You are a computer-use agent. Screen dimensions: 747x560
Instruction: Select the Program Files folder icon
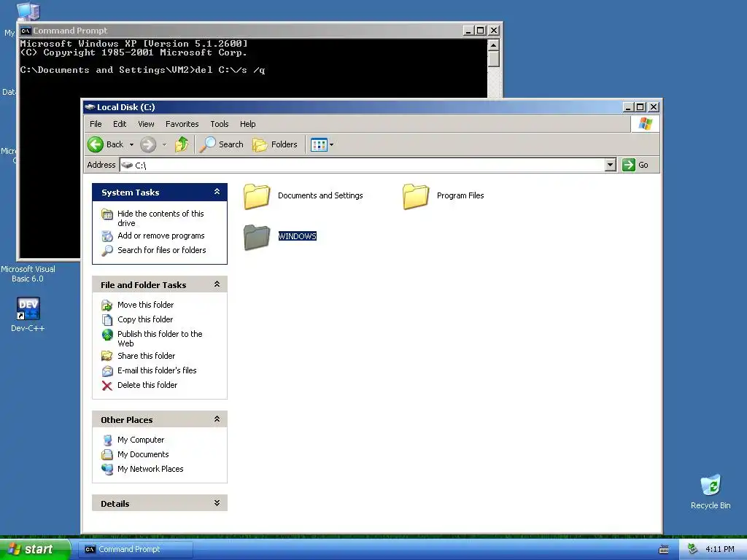point(415,196)
